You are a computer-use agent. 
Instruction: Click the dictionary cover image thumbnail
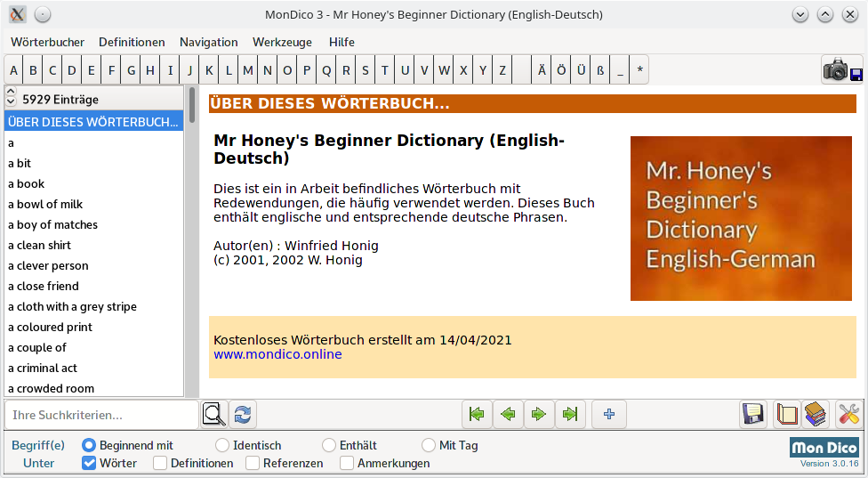pos(741,219)
